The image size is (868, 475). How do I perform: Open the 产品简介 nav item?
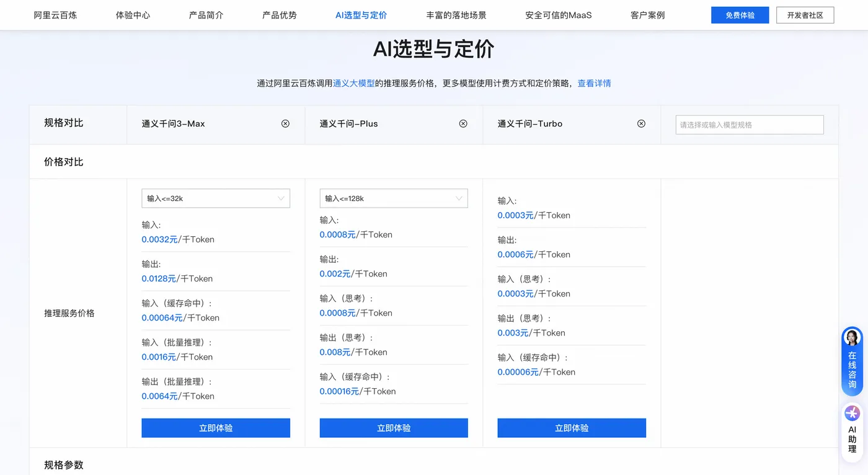206,15
